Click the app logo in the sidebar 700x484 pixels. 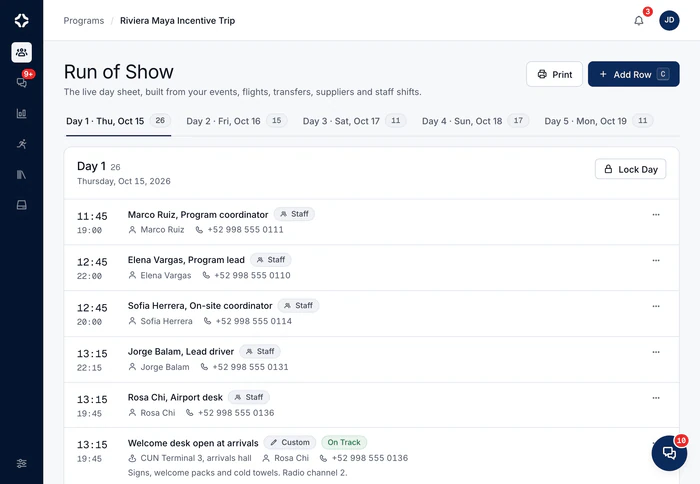tap(21, 21)
